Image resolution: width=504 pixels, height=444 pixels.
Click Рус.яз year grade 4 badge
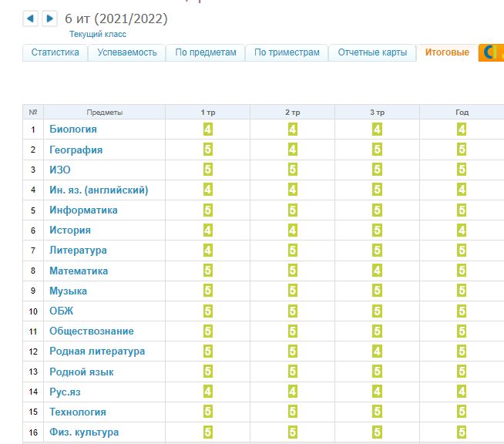pyautogui.click(x=462, y=392)
